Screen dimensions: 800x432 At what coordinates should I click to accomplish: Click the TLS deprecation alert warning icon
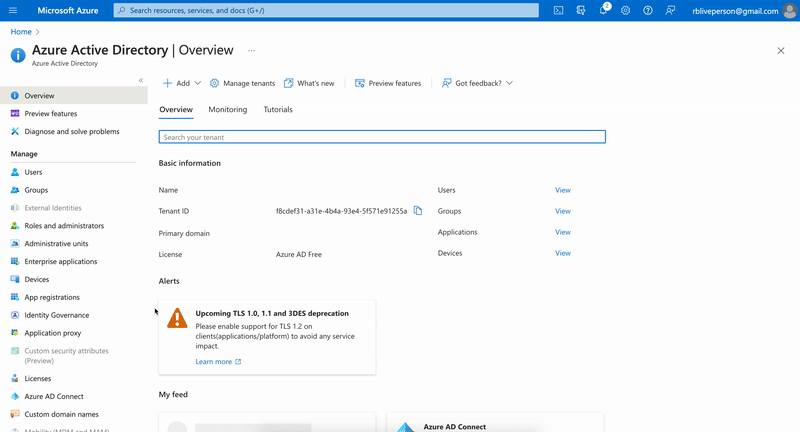(177, 318)
